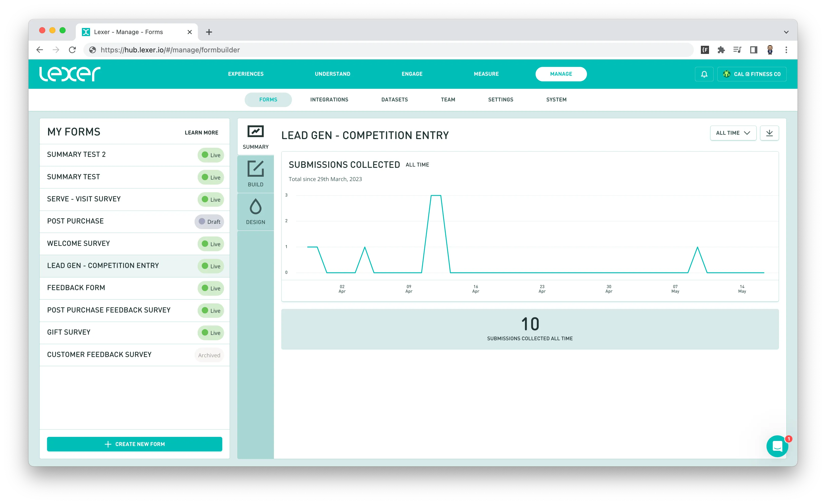
Task: Click the browser address bar URL
Action: [x=170, y=50]
